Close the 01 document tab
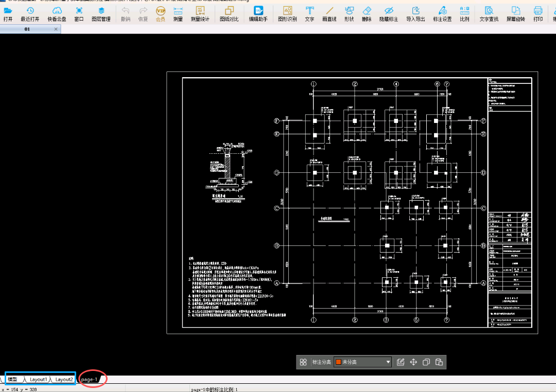This screenshot has width=556, height=392. (56, 29)
